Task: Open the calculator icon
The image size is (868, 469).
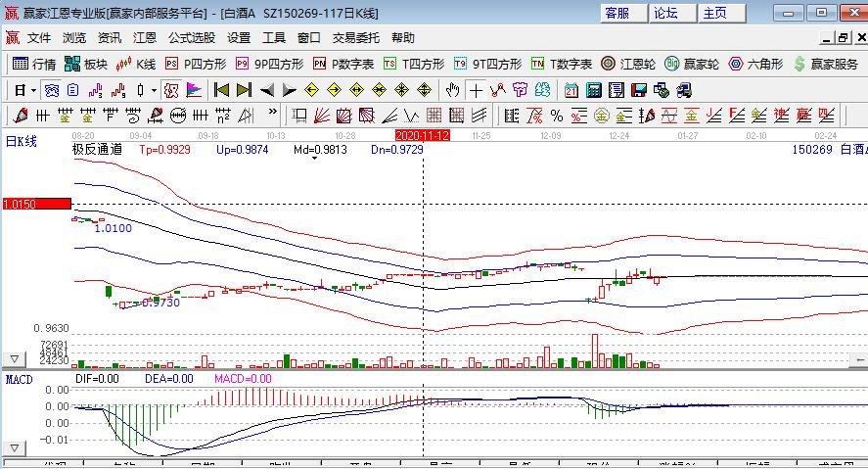Action: tap(594, 90)
